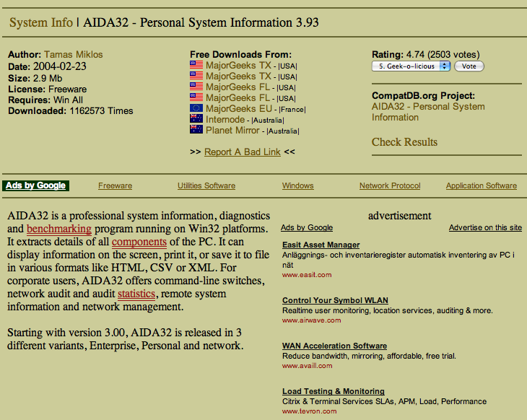
Task: Click the Date 2004-02-23 text
Action: pyautogui.click(x=47, y=66)
